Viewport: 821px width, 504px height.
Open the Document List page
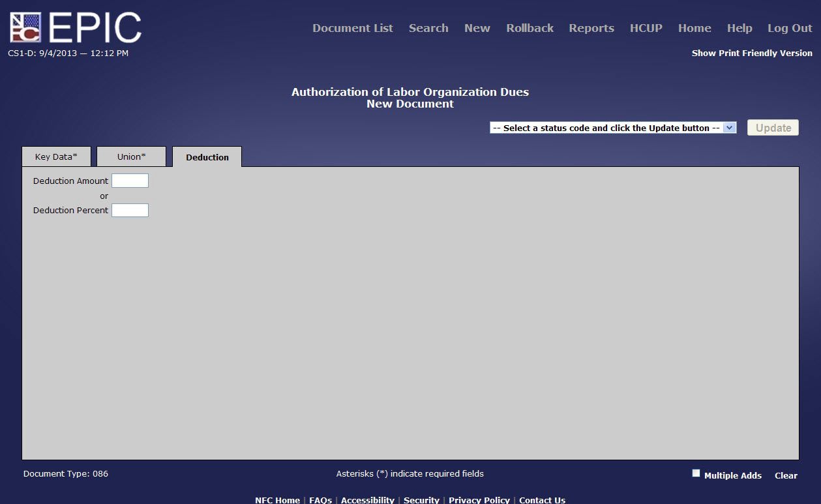[x=352, y=28]
